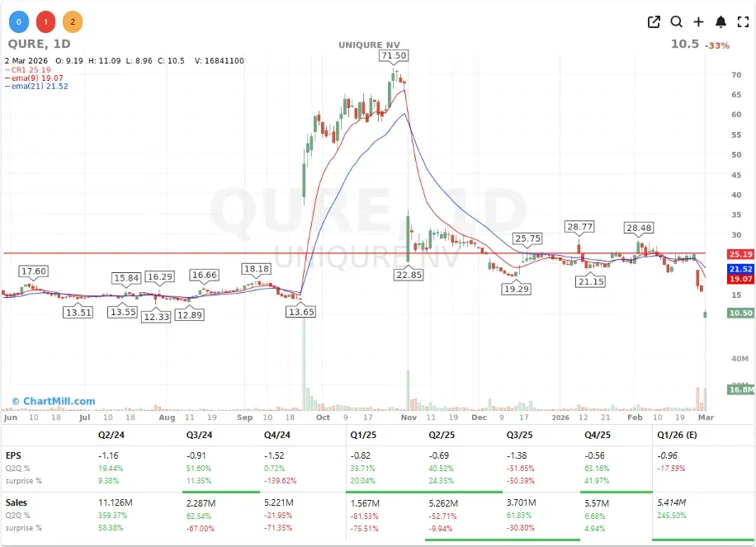This screenshot has height=547, width=756.
Task: Open price alerts via the bell icon
Action: pyautogui.click(x=719, y=22)
